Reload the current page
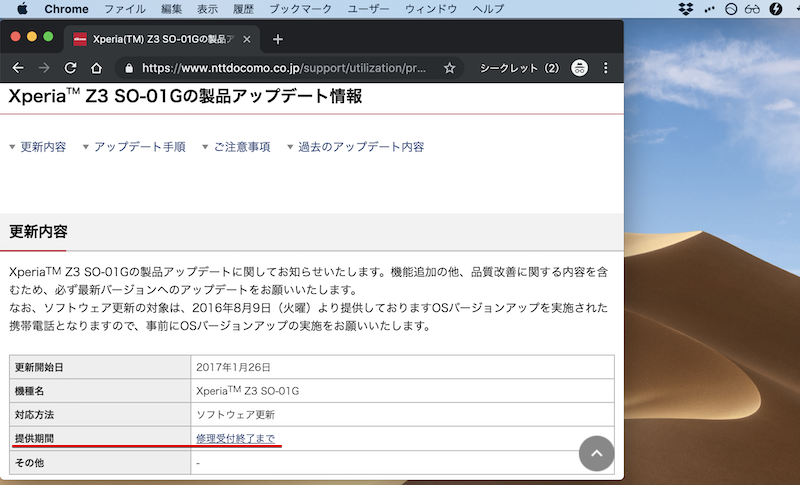The height and width of the screenshot is (485, 800). pyautogui.click(x=70, y=69)
